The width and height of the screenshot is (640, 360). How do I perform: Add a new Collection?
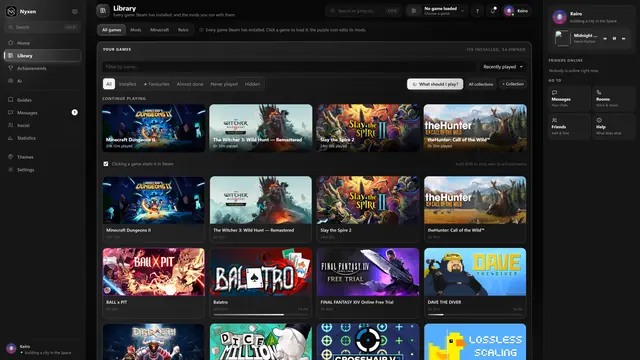(x=513, y=84)
